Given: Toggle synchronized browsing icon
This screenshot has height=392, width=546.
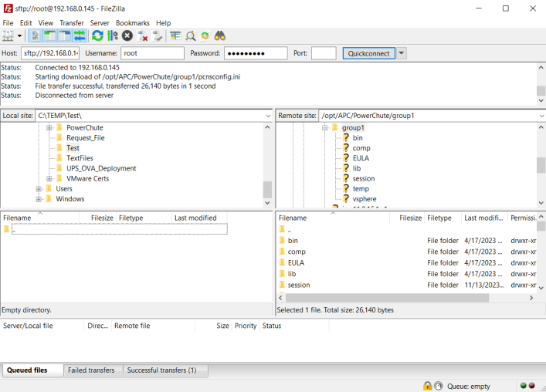Looking at the screenshot, I should tap(205, 35).
